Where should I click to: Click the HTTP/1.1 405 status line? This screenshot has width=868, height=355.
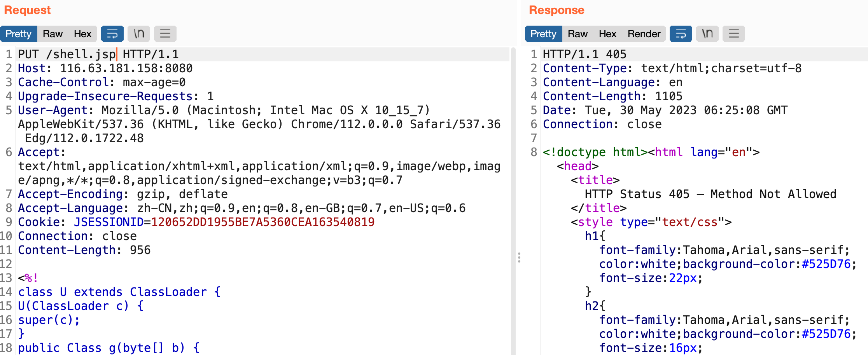pos(585,54)
